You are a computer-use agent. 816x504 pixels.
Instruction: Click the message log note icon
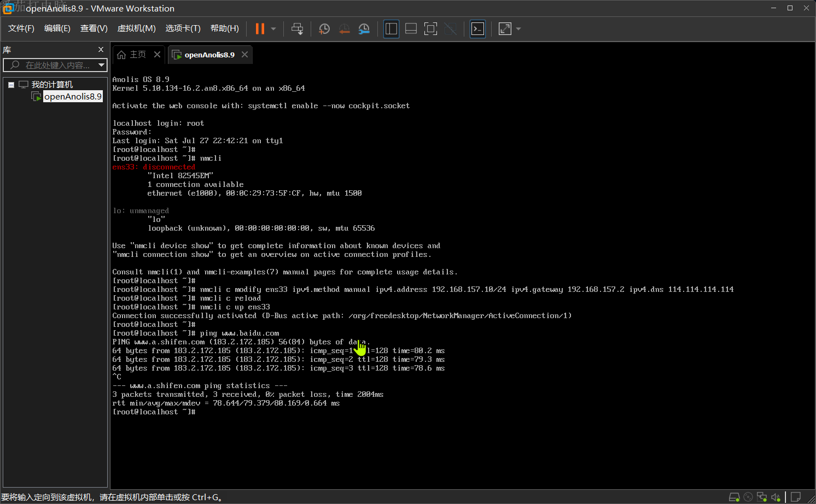(796, 497)
